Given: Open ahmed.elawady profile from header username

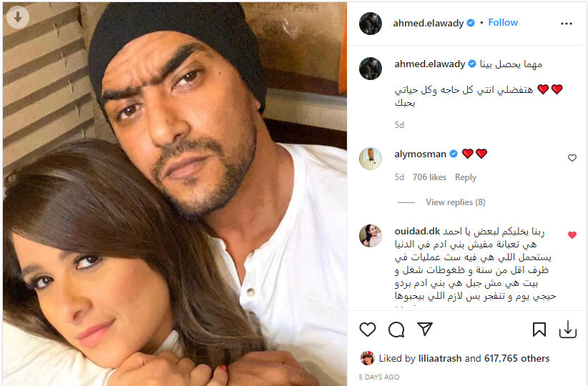Looking at the screenshot, I should click(x=428, y=24).
